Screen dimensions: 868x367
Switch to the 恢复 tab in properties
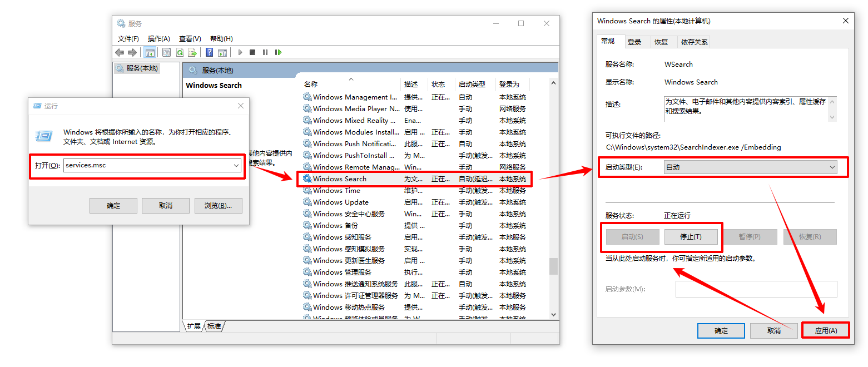661,42
